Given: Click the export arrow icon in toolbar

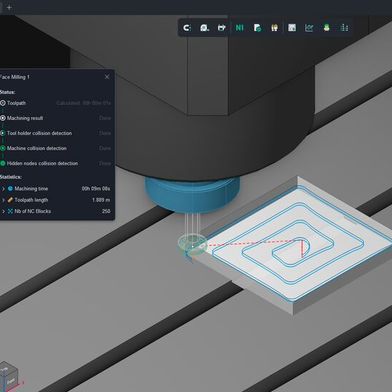Looking at the screenshot, I should pyautogui.click(x=222, y=28).
